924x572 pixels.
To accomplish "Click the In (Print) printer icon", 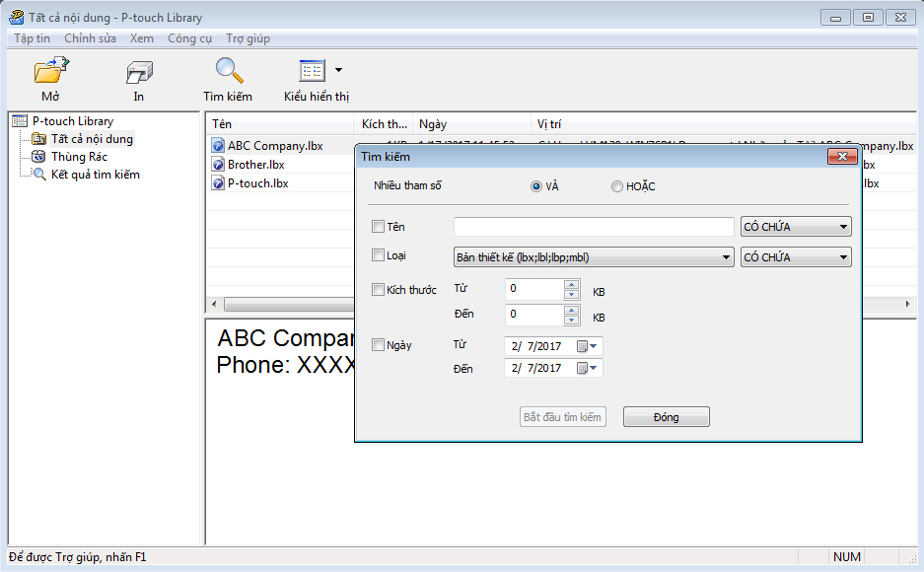I will 139,73.
